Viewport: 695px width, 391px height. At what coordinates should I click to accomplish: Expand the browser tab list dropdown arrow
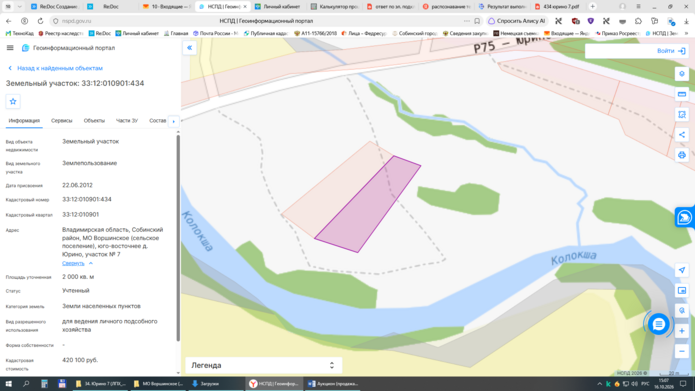point(20,6)
